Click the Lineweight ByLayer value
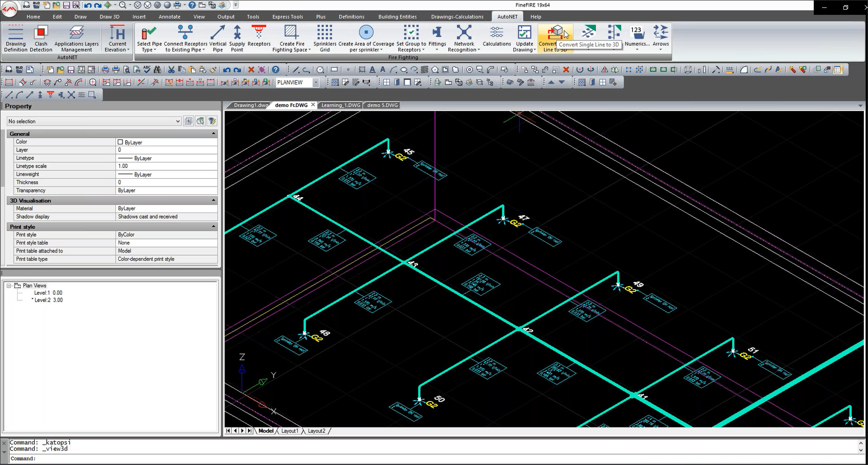This screenshot has width=868, height=465. (166, 174)
